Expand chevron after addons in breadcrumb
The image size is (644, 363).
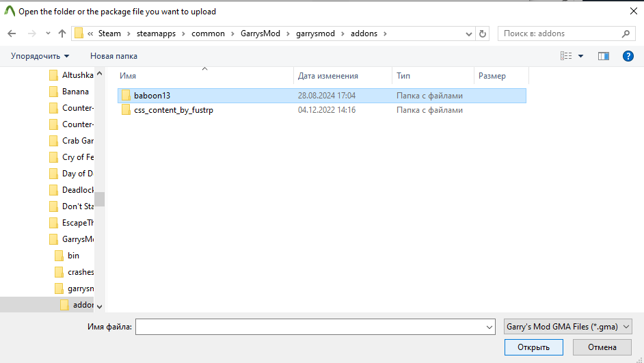(x=385, y=33)
